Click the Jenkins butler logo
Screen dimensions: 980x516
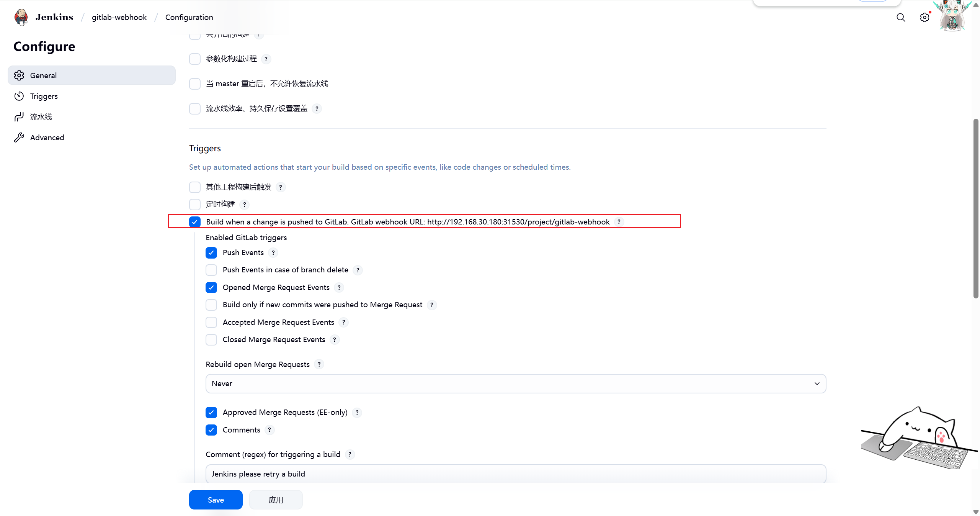coord(21,17)
